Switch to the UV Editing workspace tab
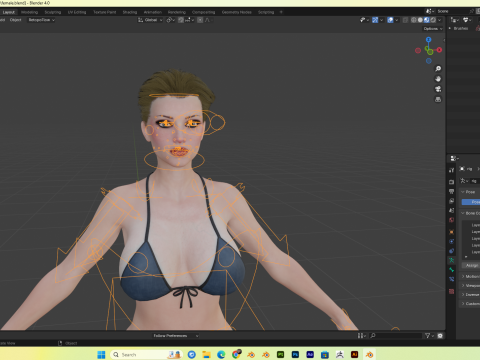Image resolution: width=480 pixels, height=360 pixels. [77, 12]
